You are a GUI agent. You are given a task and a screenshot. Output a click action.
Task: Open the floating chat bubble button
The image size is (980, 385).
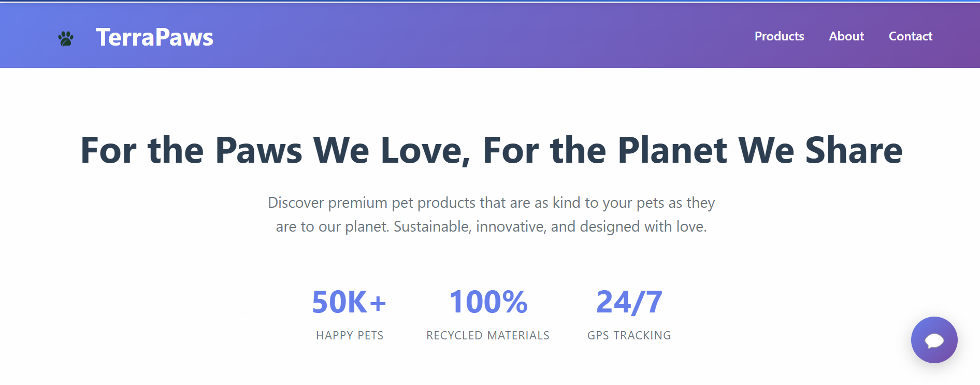[x=934, y=340]
